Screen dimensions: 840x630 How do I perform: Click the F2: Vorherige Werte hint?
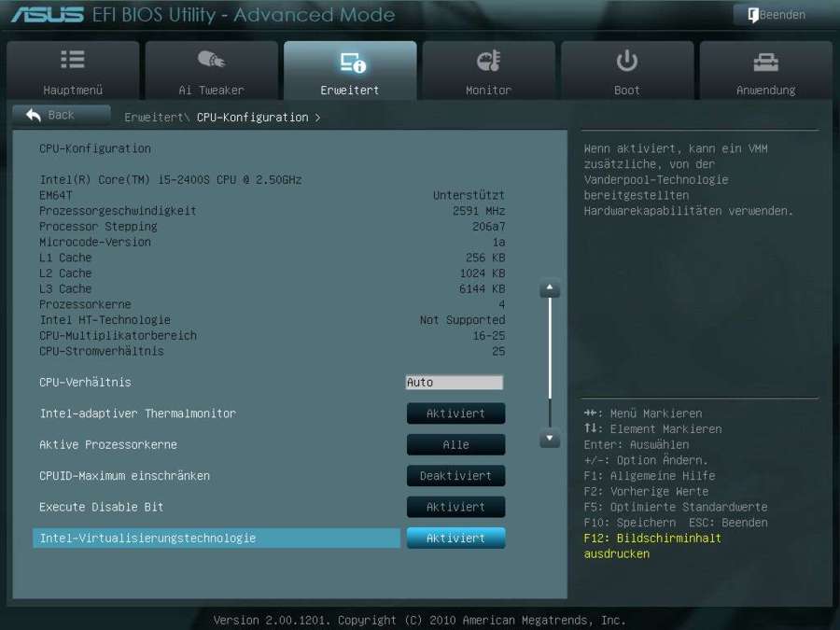646,491
